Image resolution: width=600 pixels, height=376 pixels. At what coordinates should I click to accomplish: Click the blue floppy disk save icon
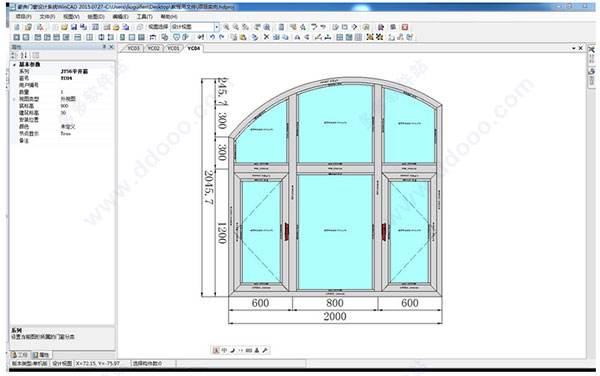(x=74, y=27)
